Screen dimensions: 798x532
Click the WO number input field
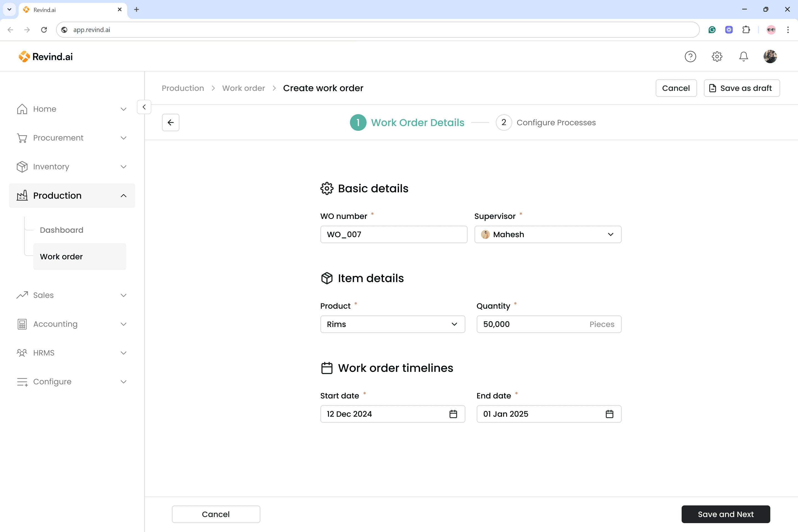(393, 234)
